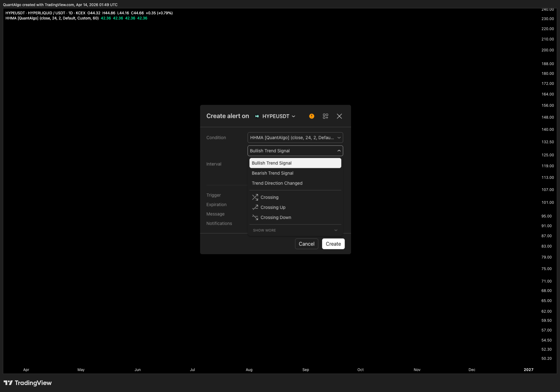
Task: Choose Trend Direction Changed option
Action: pyautogui.click(x=295, y=183)
